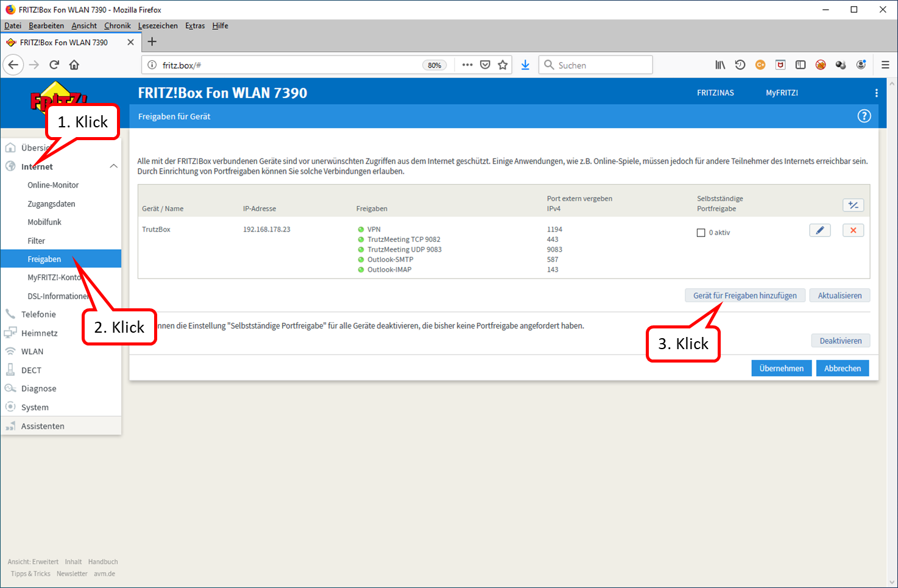Open the Handbuch footer link
The height and width of the screenshot is (588, 898).
click(x=103, y=562)
